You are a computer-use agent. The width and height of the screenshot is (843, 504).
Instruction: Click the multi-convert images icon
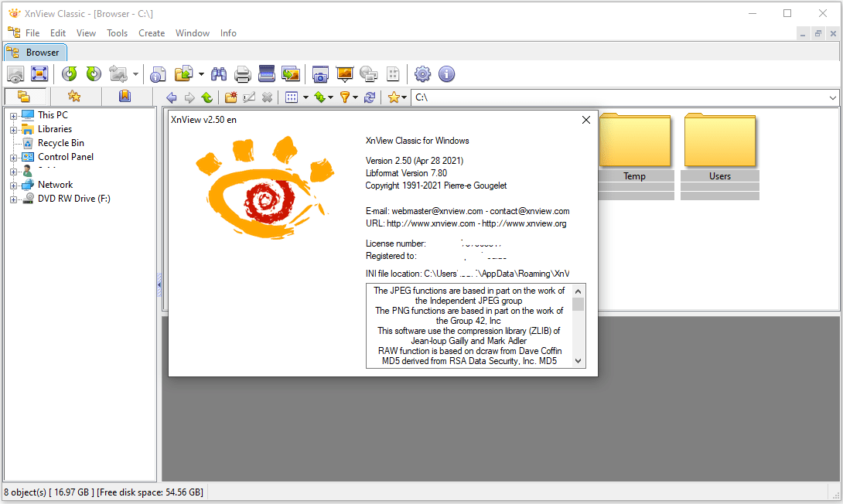tap(291, 74)
